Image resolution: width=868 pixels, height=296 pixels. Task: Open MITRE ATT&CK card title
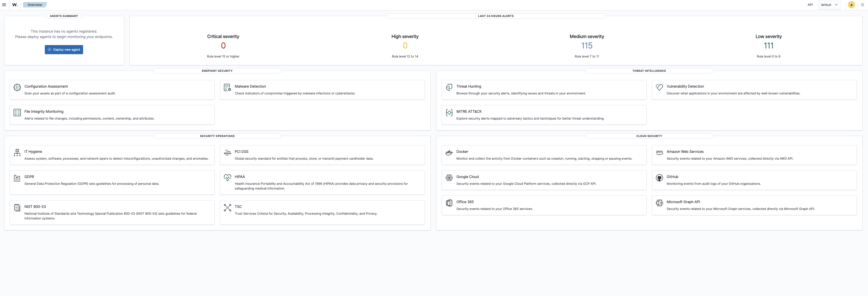tap(469, 112)
